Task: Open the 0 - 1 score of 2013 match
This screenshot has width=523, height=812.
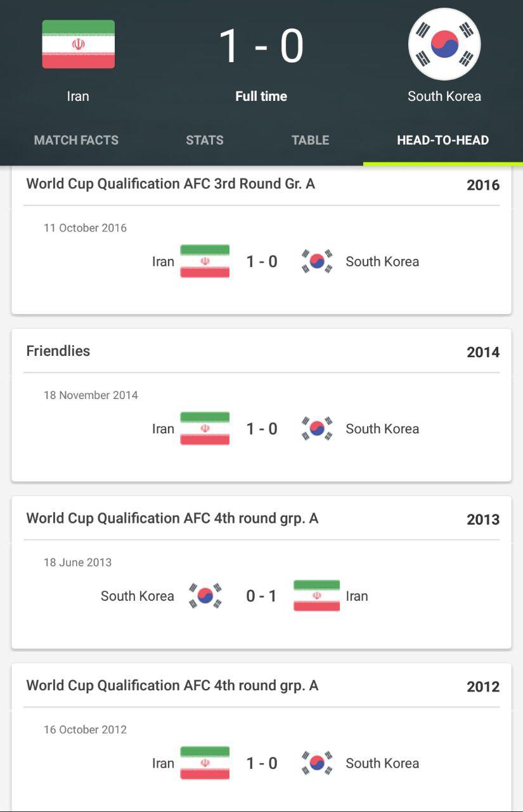Action: pos(261,596)
